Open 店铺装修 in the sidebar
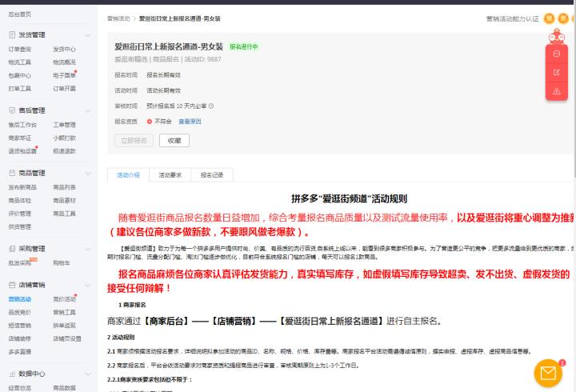The width and height of the screenshot is (576, 392). (20, 338)
